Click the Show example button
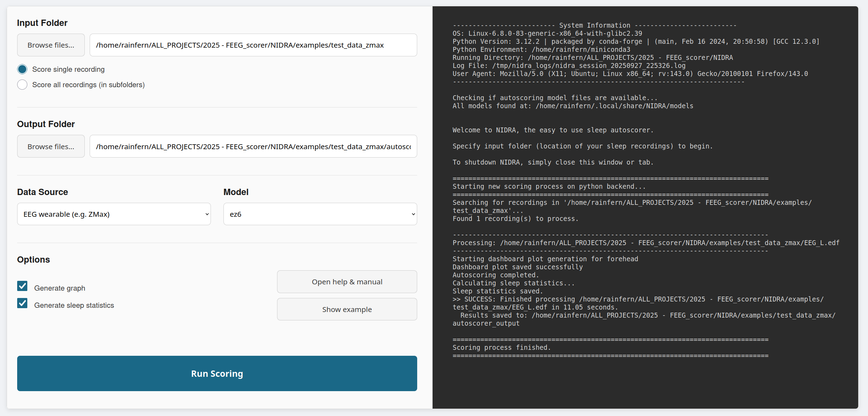Screen dimensions: 868x416 click(347, 310)
